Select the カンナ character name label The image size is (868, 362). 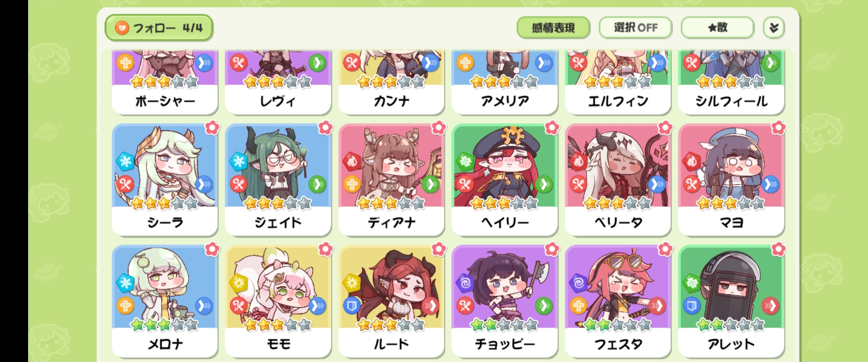391,101
